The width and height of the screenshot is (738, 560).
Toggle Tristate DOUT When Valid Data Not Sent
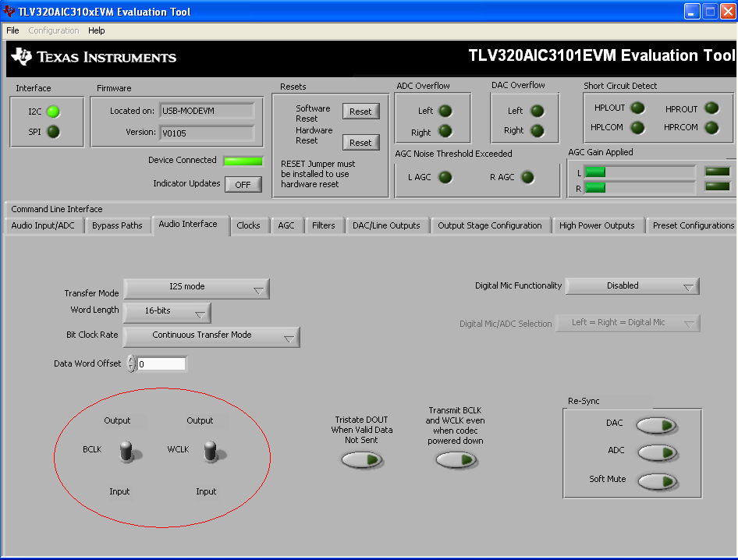click(361, 459)
